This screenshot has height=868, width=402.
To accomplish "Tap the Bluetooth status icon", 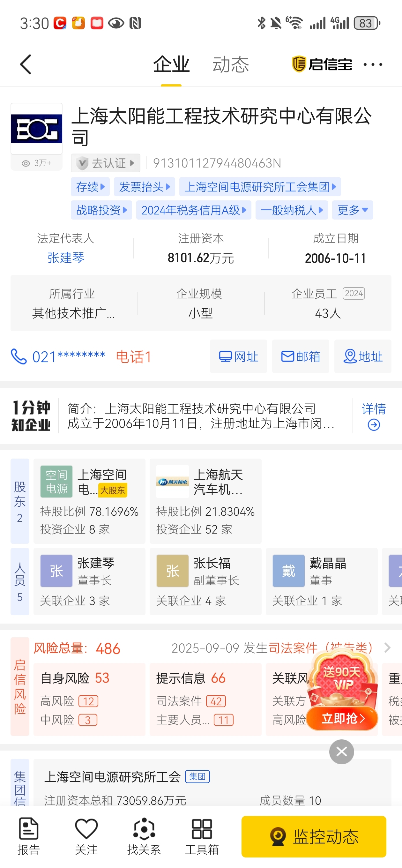I will click(261, 23).
